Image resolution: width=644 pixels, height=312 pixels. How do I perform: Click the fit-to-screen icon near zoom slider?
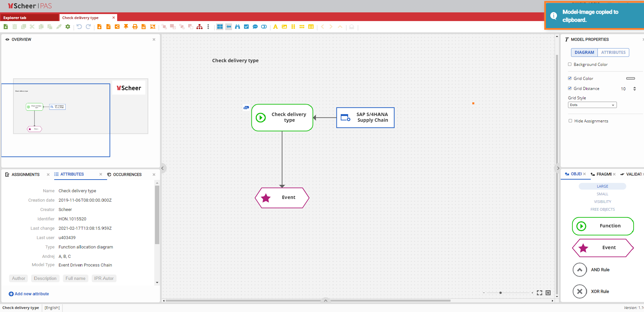(540, 293)
